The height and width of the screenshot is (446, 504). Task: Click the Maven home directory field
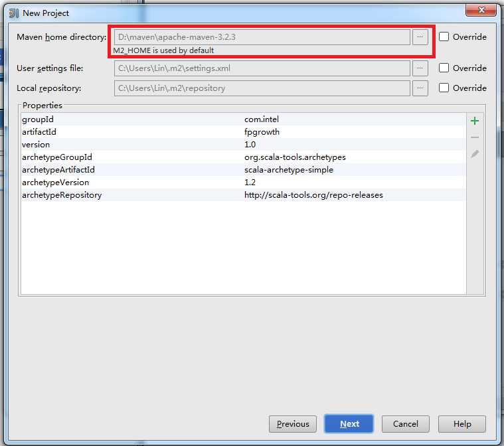tap(262, 37)
